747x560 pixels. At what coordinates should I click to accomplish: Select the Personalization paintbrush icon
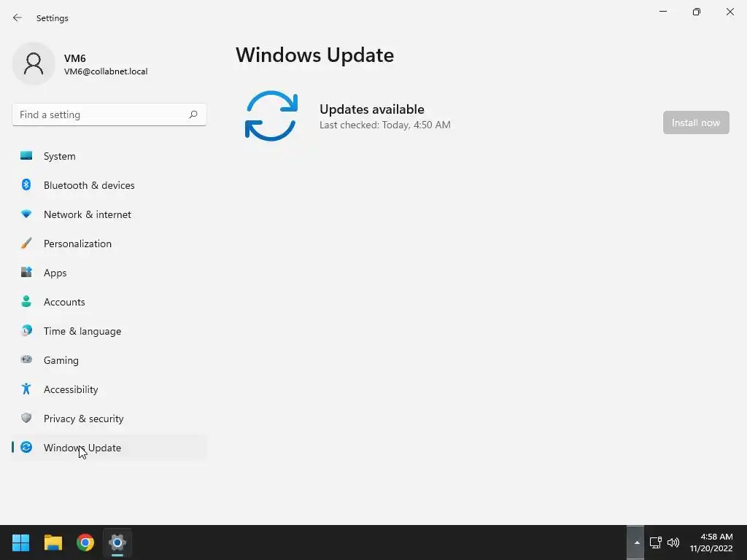coord(26,244)
